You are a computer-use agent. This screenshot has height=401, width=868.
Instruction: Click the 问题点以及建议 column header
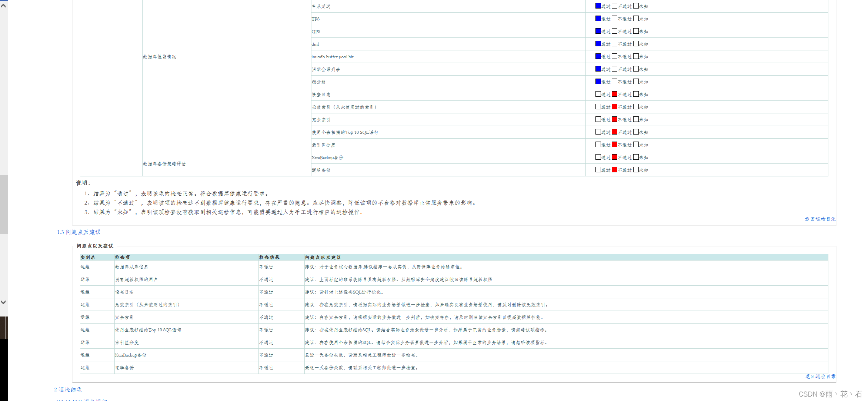click(323, 257)
